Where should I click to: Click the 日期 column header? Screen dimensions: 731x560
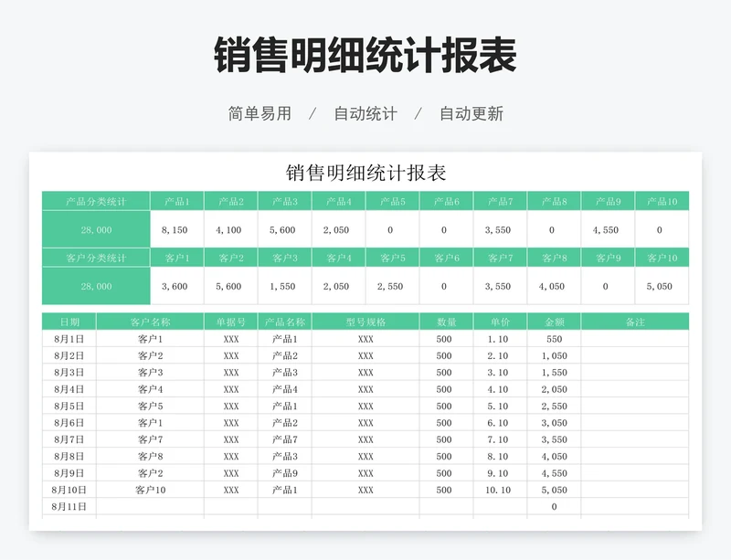pos(69,322)
